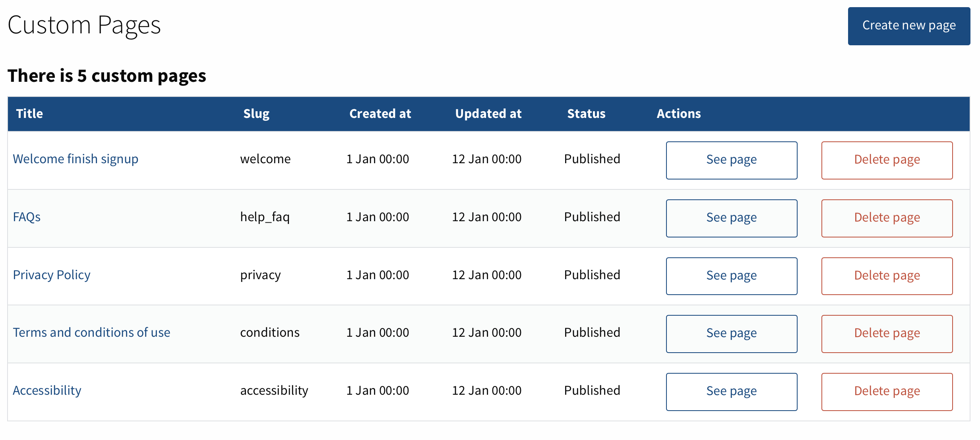Delete the Welcome finish signup page
The width and height of the screenshot is (980, 440).
click(x=887, y=160)
